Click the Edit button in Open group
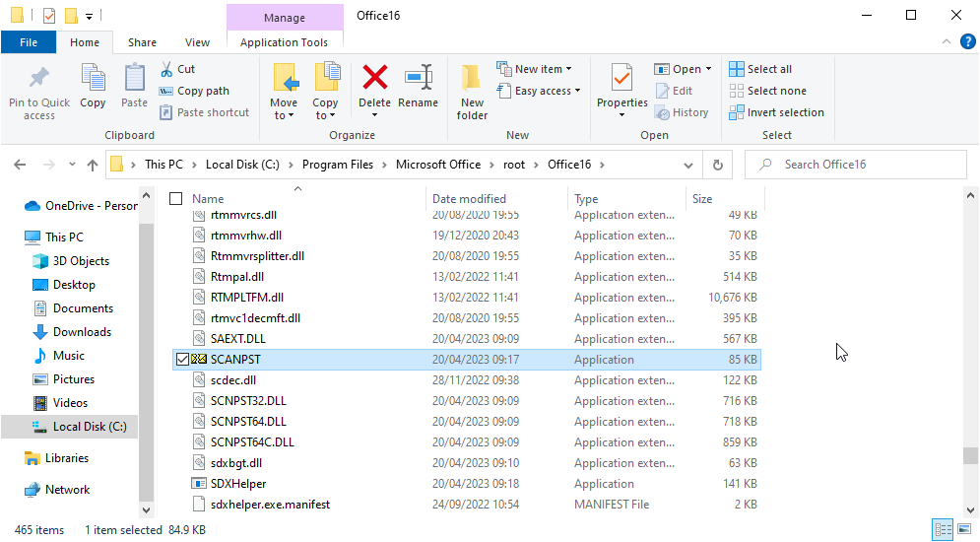The height and width of the screenshot is (542, 980). pos(674,91)
